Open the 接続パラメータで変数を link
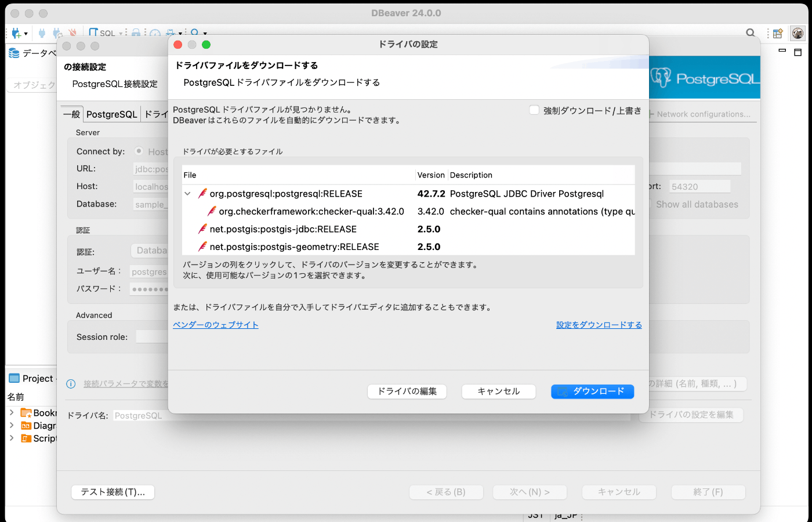The image size is (812, 522). point(125,384)
